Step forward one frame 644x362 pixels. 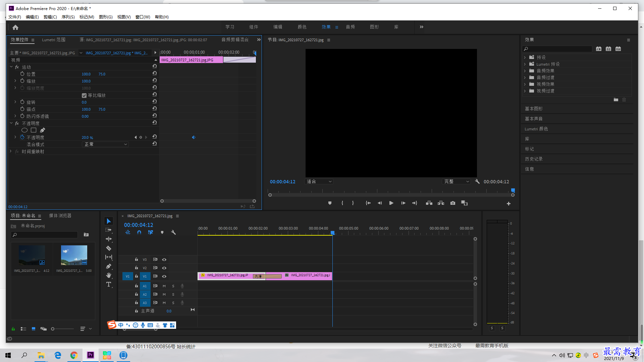tap(403, 203)
